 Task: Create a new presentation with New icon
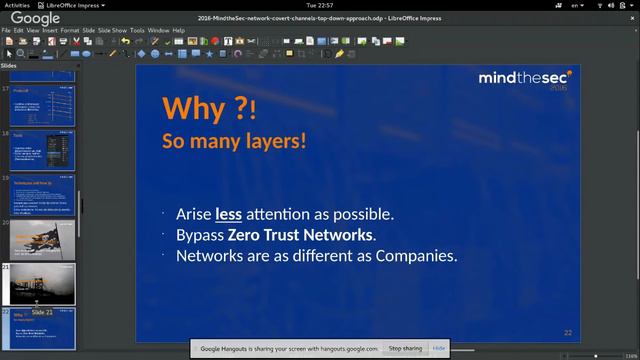[9, 41]
